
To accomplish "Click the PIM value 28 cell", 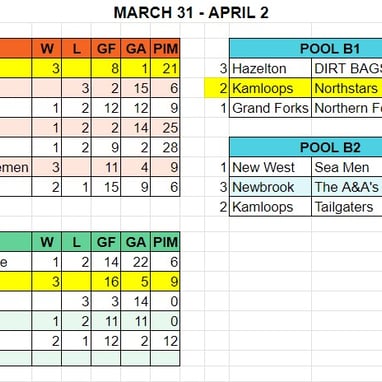I will [165, 148].
